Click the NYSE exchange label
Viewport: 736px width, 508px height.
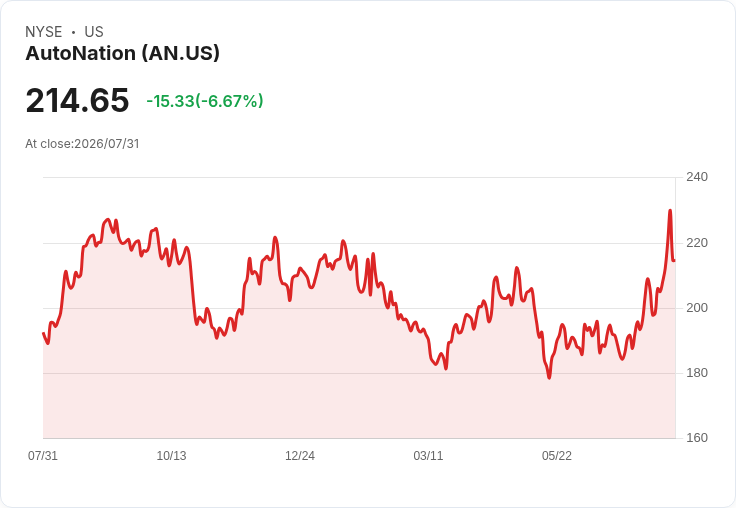[44, 31]
